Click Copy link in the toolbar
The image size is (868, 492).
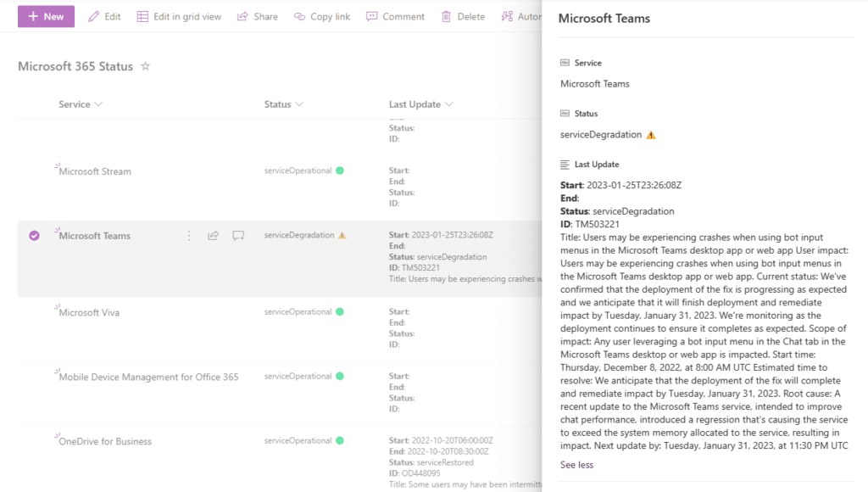point(321,16)
